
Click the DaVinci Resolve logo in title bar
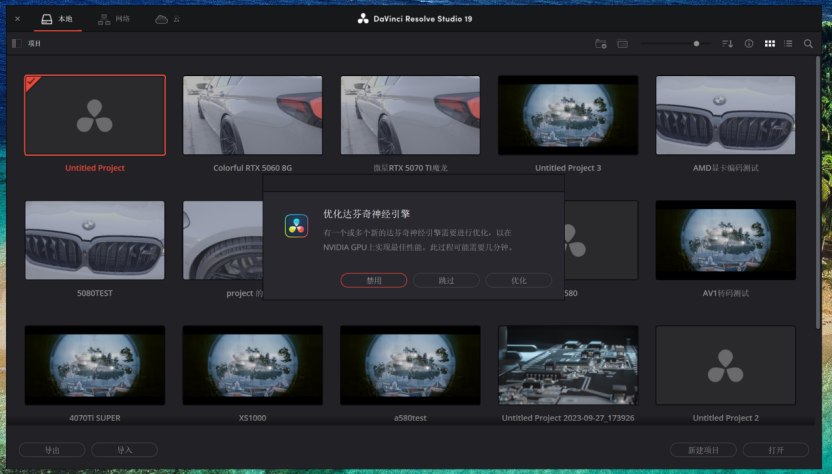(x=363, y=19)
